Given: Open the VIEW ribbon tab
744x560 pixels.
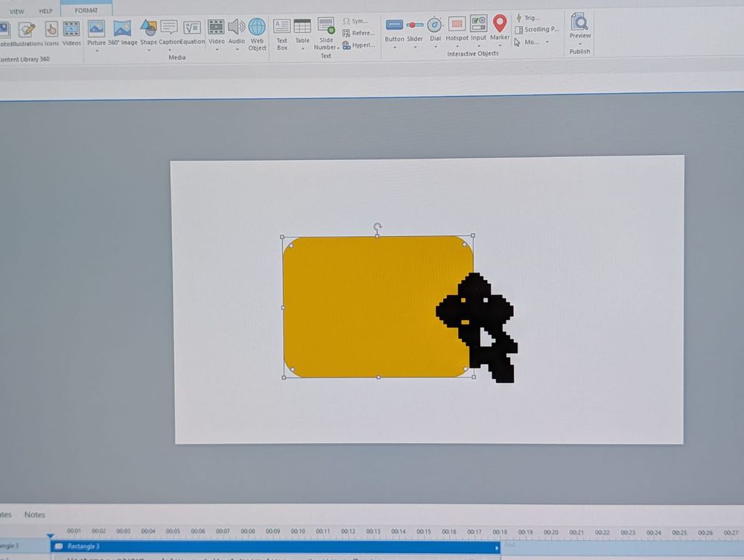Looking at the screenshot, I should click(x=16, y=11).
